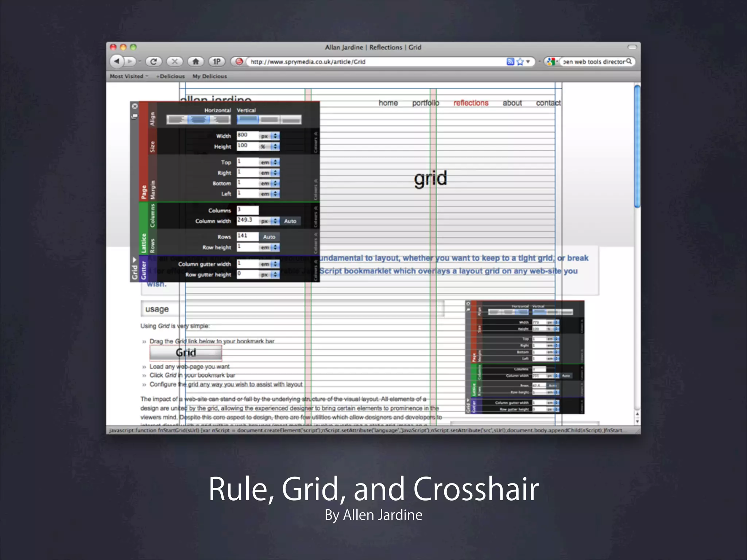Click the Columns field showing 3
The width and height of the screenshot is (747, 560).
[x=248, y=210]
